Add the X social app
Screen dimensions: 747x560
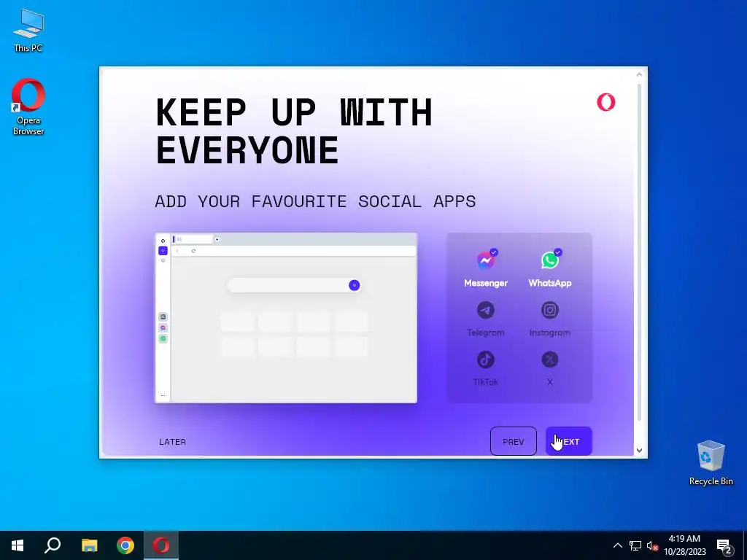pyautogui.click(x=550, y=367)
